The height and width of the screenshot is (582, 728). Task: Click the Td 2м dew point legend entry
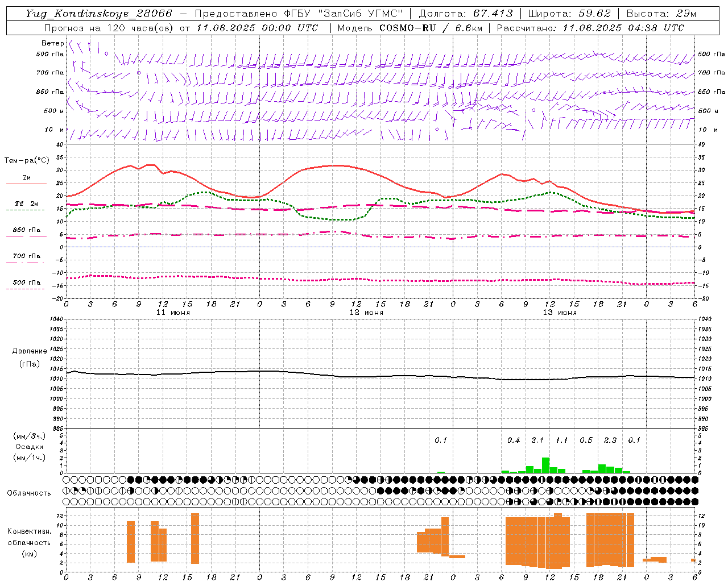point(26,206)
